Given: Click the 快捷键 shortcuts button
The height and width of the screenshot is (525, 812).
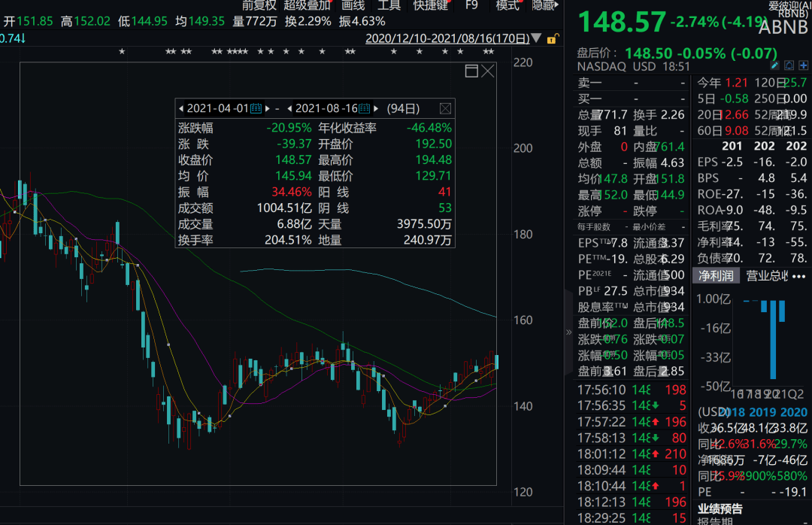Looking at the screenshot, I should click(x=431, y=5).
